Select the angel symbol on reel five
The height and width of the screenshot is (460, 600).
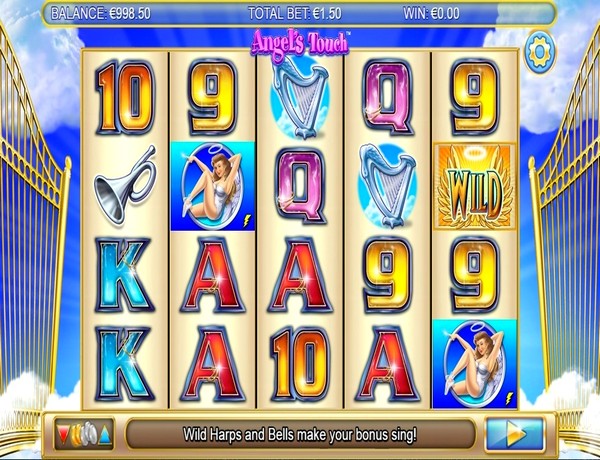pos(474,364)
